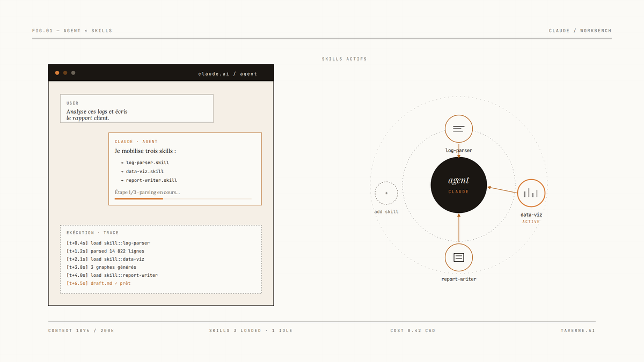Click the 'add skill' label
The width and height of the screenshot is (644, 362).
point(386,212)
